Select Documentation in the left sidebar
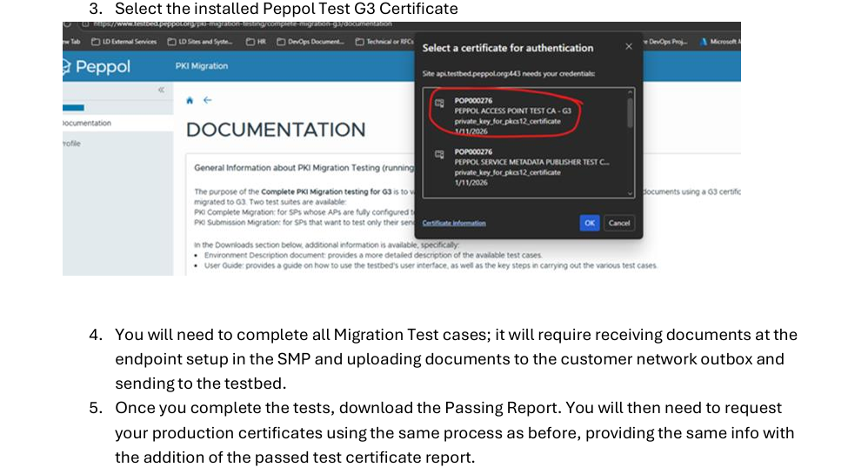Viewport: 868px width, 474px height. (87, 123)
